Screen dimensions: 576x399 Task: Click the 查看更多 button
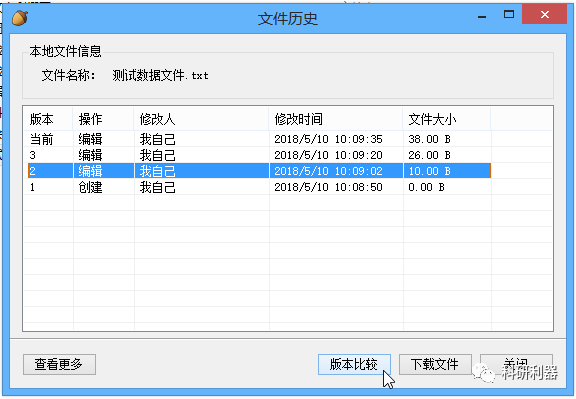(x=59, y=364)
